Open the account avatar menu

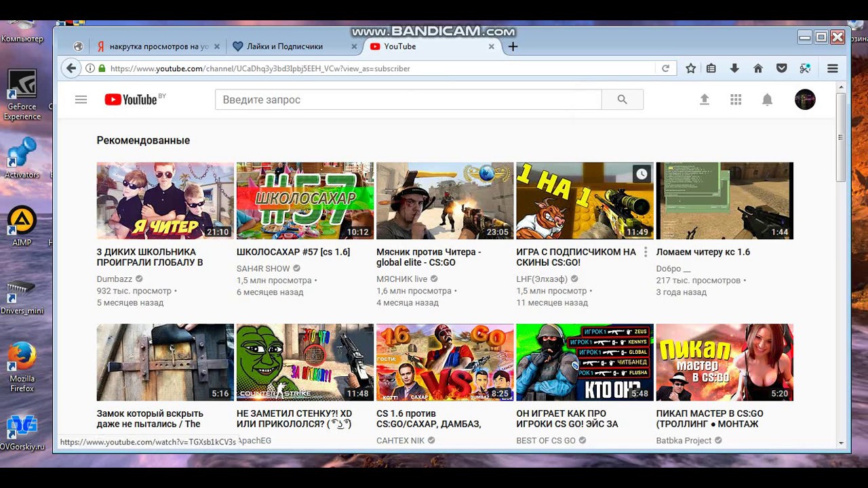click(x=805, y=100)
